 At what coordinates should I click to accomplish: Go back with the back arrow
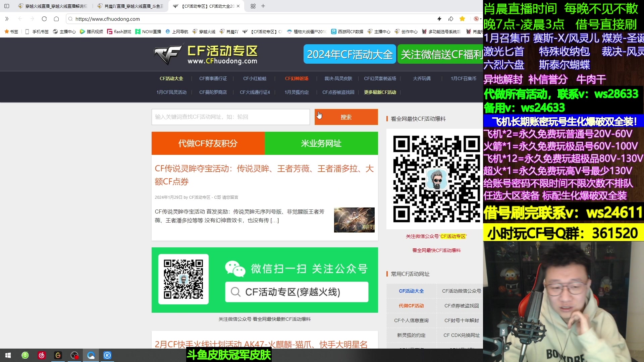[x=20, y=19]
